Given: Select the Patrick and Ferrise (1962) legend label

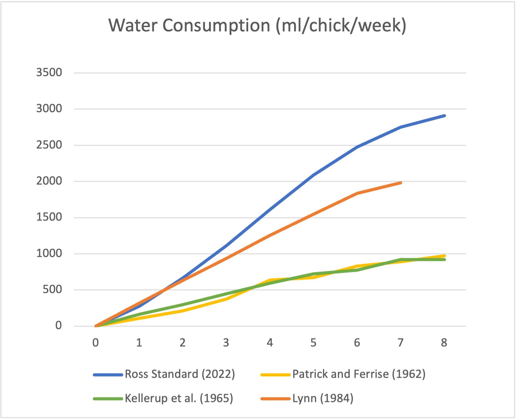Looking at the screenshot, I should [359, 374].
